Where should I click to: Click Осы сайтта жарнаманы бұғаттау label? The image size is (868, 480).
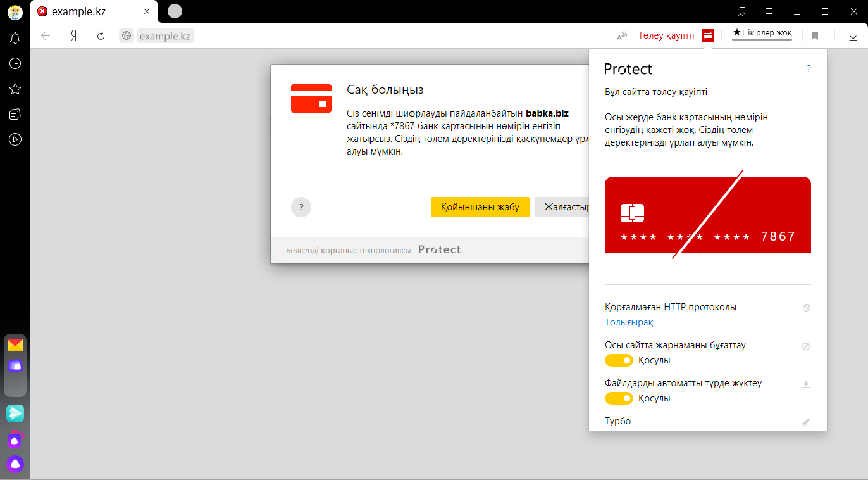coord(675,345)
